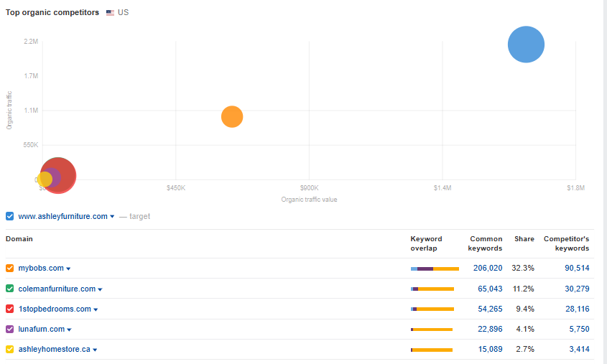Open common keywords 65,043 for colemanfurniture.com

[490, 289]
